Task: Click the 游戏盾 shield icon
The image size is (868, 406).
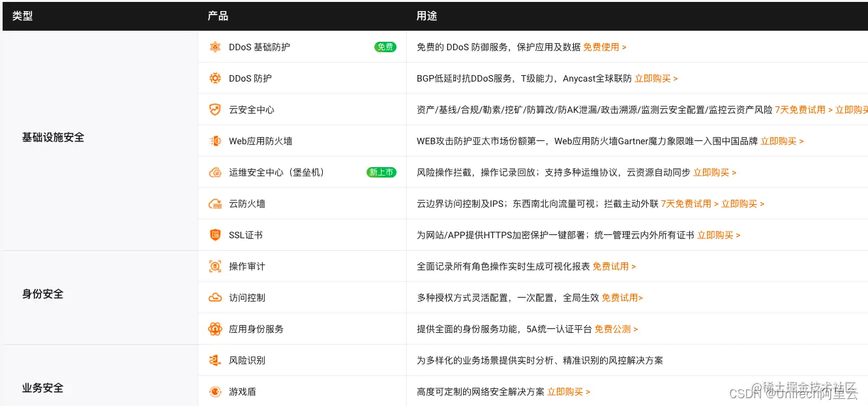Action: point(215,391)
